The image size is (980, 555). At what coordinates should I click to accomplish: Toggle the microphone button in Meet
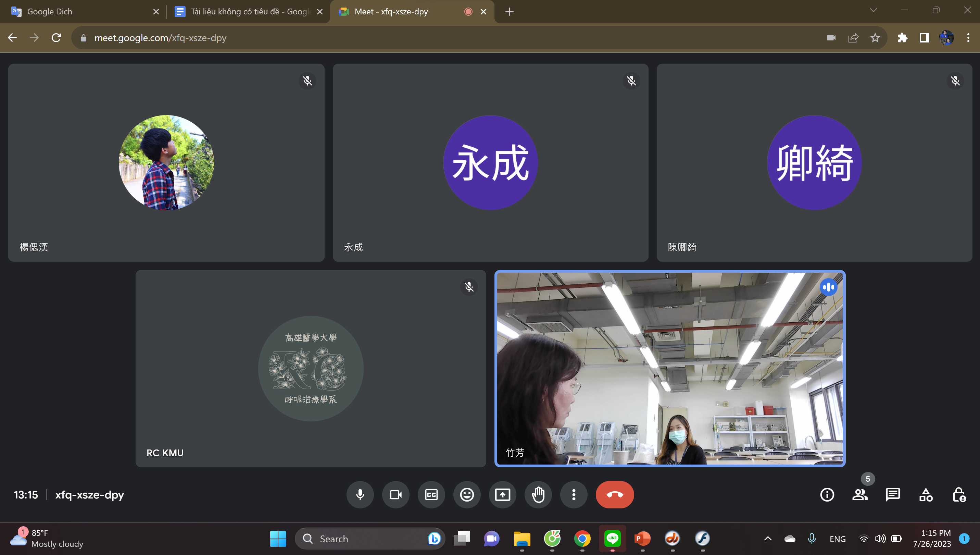coord(360,494)
